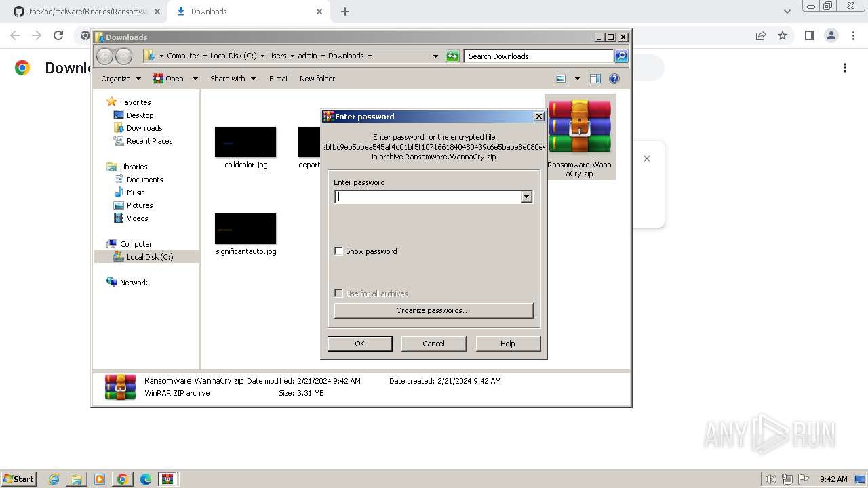Image resolution: width=868 pixels, height=488 pixels.
Task: Select Computer in the address breadcrumb
Action: pos(183,56)
